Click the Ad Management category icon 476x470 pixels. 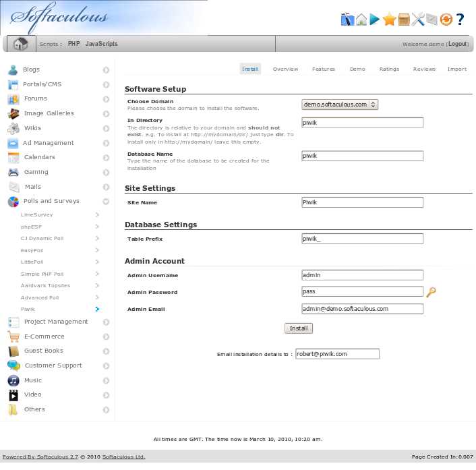[x=13, y=143]
